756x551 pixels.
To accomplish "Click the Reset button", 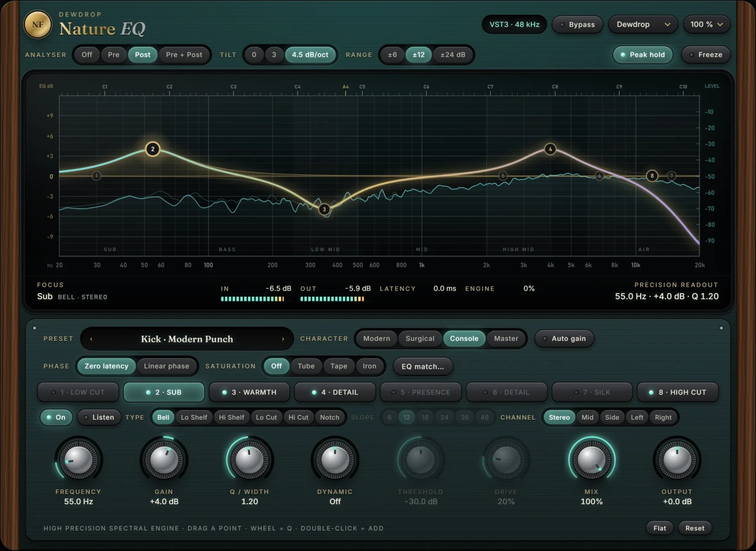I will [695, 528].
